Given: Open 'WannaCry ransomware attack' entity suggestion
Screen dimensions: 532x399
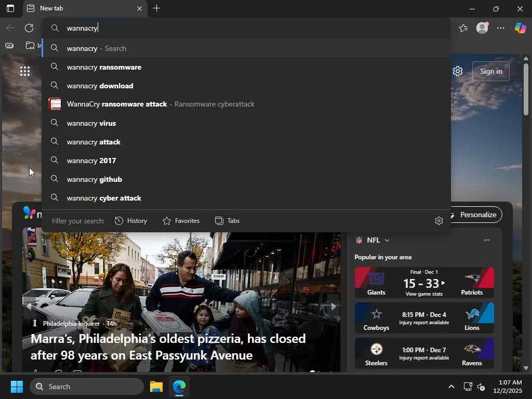Looking at the screenshot, I should 246,104.
